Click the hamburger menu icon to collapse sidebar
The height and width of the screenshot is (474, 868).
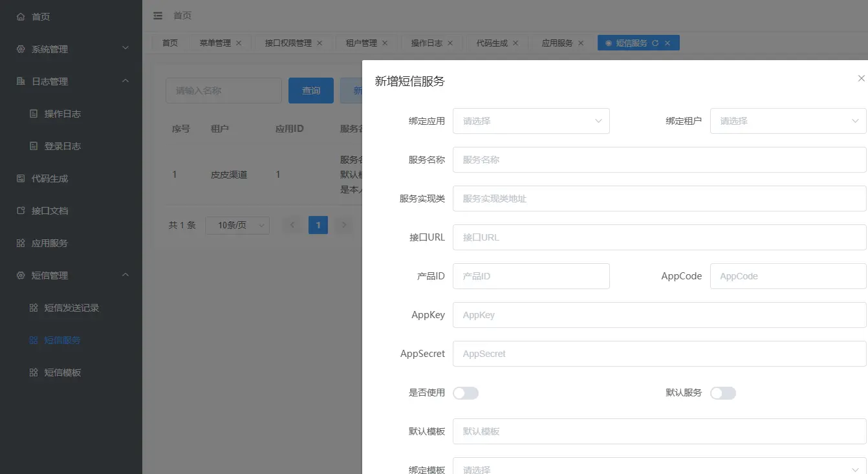click(157, 16)
